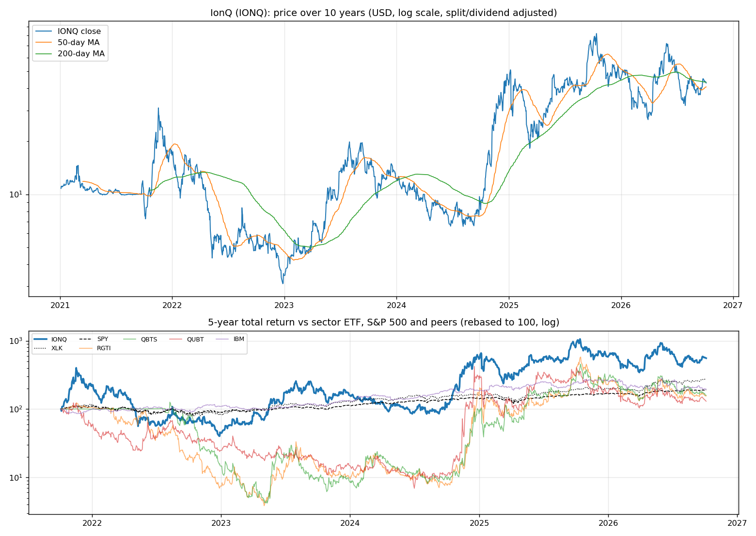Click the QUBT label in the bottom legend
The height and width of the screenshot is (536, 756).
point(195,340)
